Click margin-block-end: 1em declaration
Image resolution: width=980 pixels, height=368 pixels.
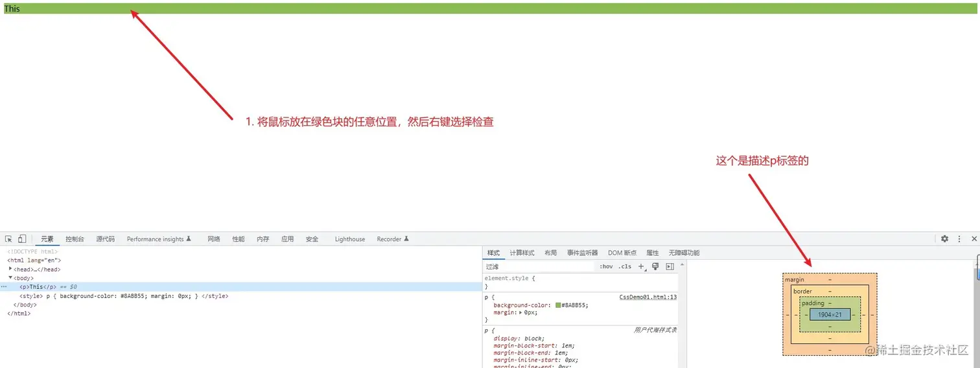click(531, 353)
